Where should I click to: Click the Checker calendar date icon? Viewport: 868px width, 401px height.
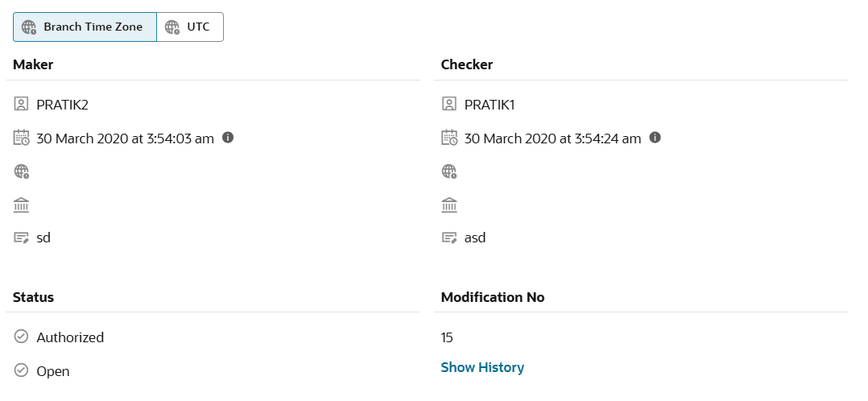point(449,138)
